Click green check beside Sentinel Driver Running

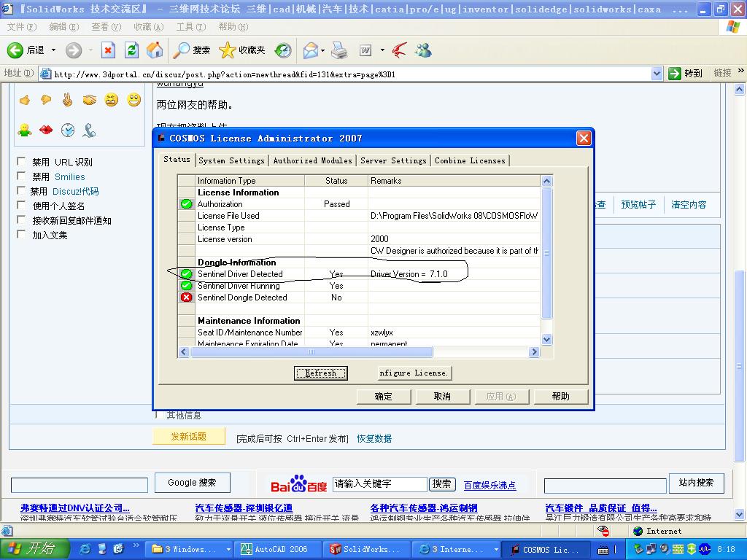[186, 286]
